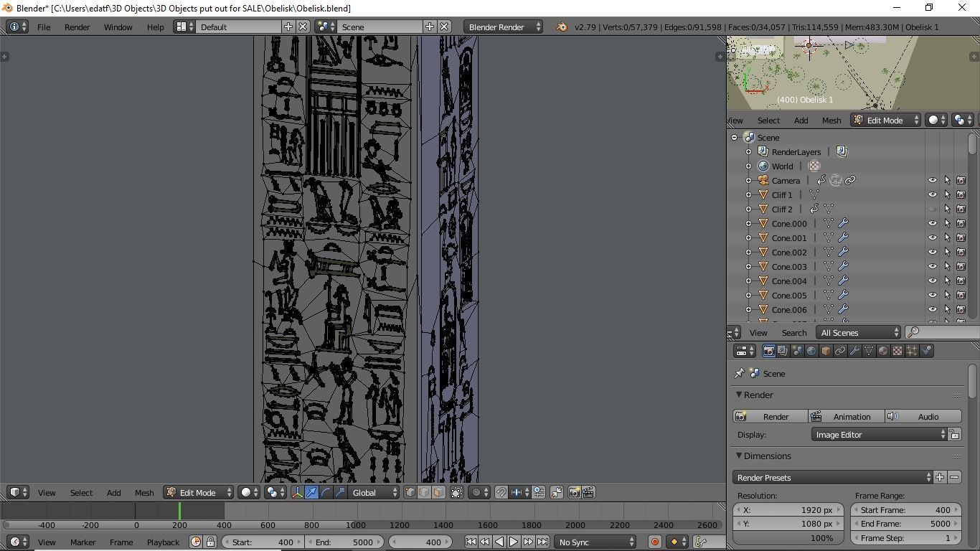Toggle visibility eye for Camera
The width and height of the screenshot is (980, 551).
933,180
